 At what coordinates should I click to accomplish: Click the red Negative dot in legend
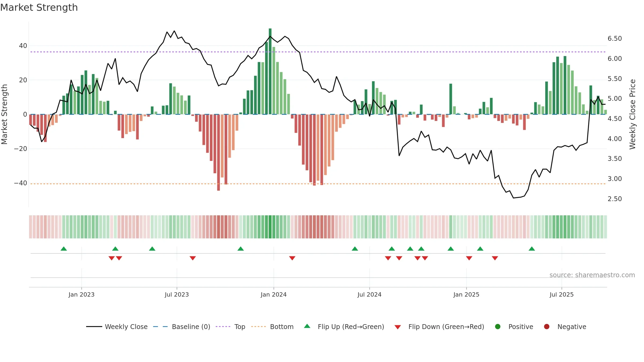[547, 327]
